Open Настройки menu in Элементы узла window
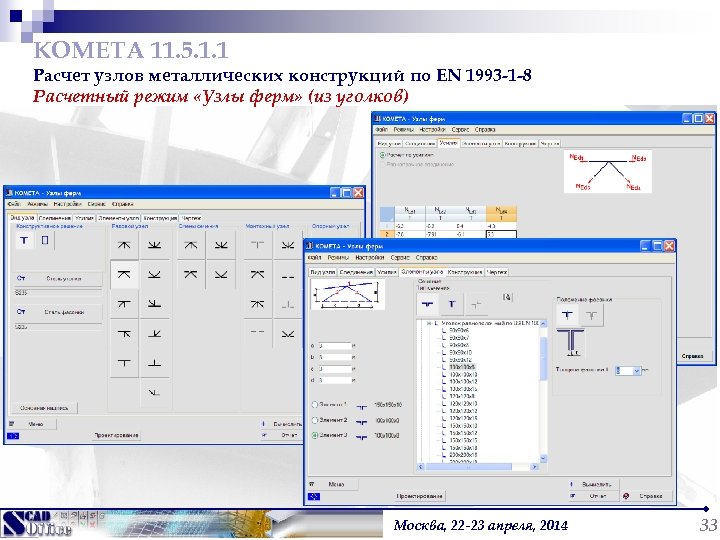Image resolution: width=720 pixels, height=540 pixels. pyautogui.click(x=369, y=258)
